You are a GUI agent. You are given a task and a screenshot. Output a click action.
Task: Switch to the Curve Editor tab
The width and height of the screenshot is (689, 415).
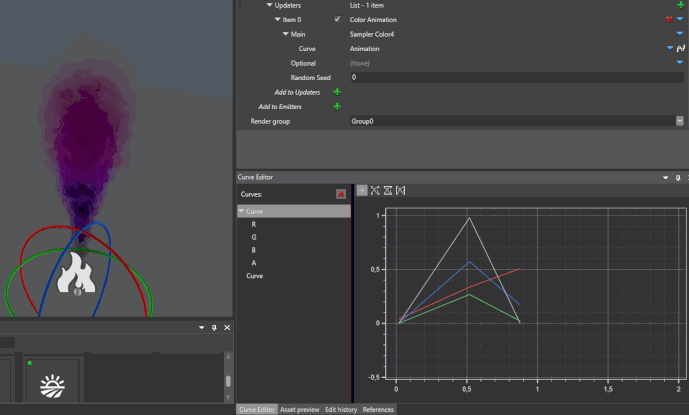pyautogui.click(x=257, y=409)
